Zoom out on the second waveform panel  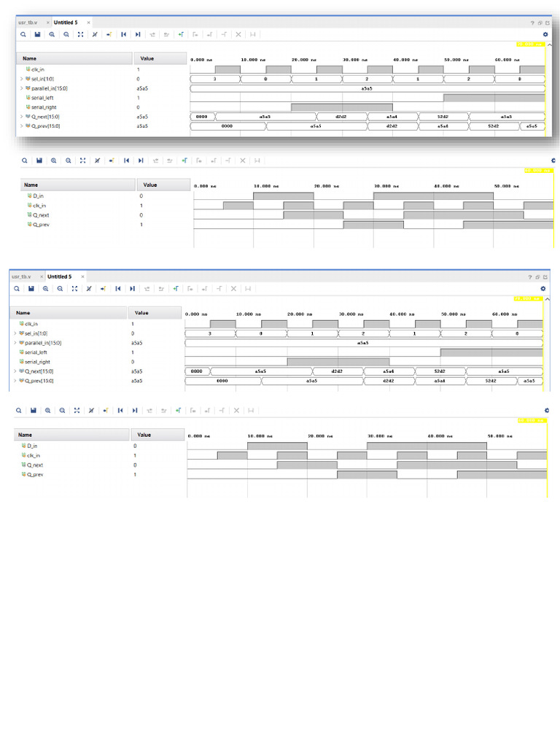click(x=68, y=160)
